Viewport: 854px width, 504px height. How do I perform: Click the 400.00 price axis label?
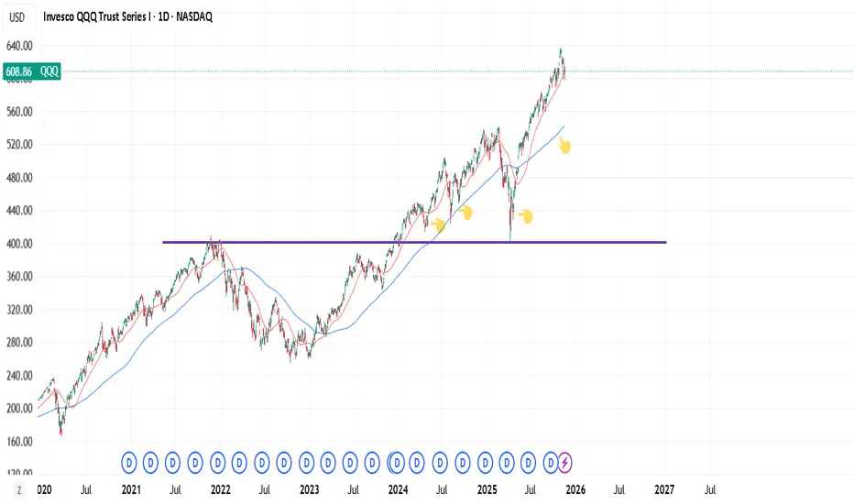[x=19, y=244]
